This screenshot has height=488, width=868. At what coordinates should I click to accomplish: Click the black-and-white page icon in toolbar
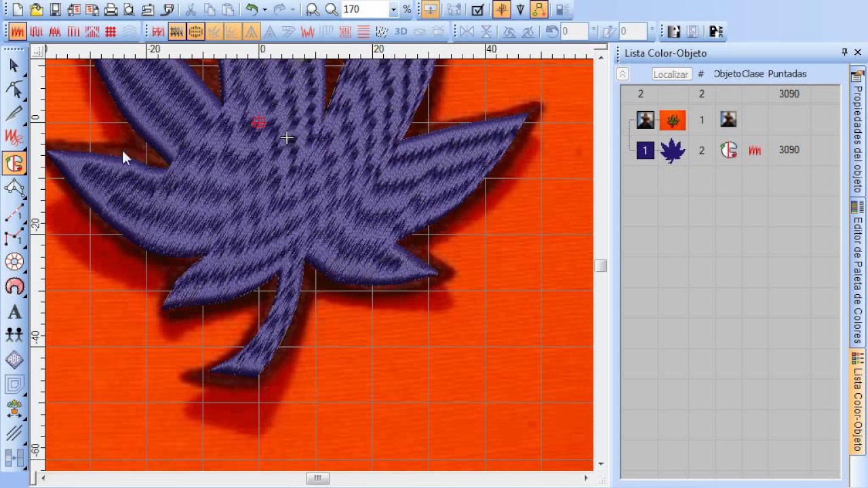coord(673,31)
